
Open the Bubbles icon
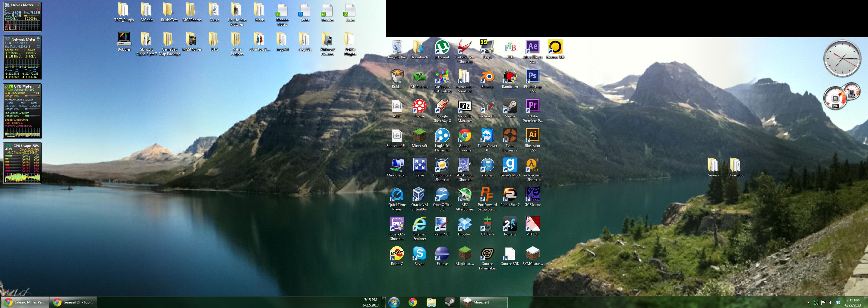point(124,42)
